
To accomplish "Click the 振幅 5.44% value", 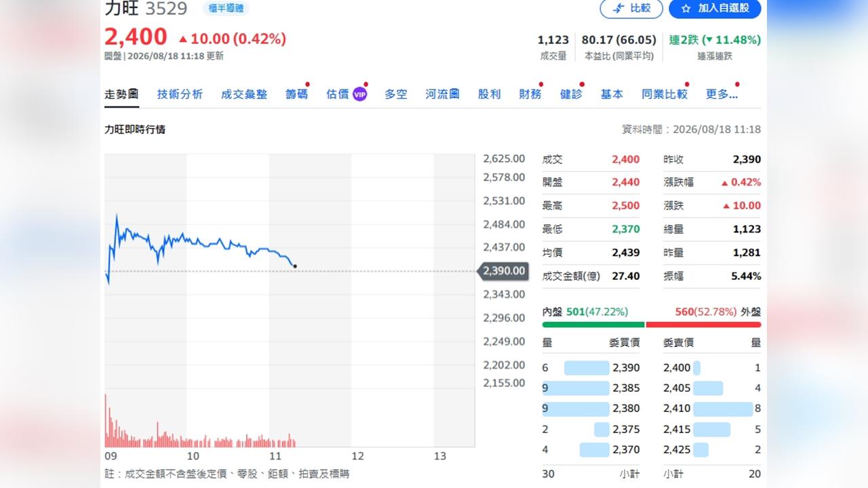I will click(x=745, y=276).
